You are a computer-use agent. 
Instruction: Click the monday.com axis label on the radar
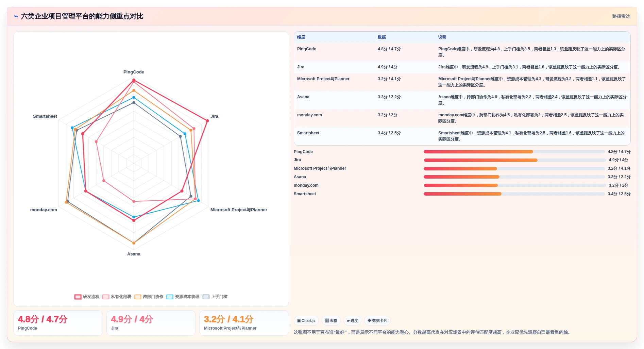click(44, 210)
